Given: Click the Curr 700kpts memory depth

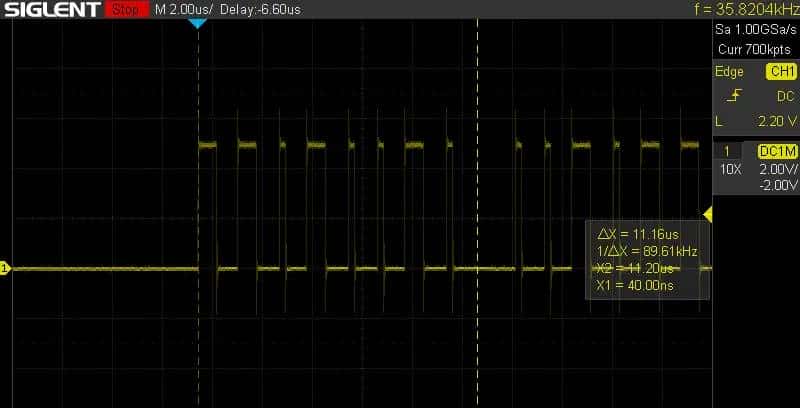Looking at the screenshot, I should click(x=754, y=49).
